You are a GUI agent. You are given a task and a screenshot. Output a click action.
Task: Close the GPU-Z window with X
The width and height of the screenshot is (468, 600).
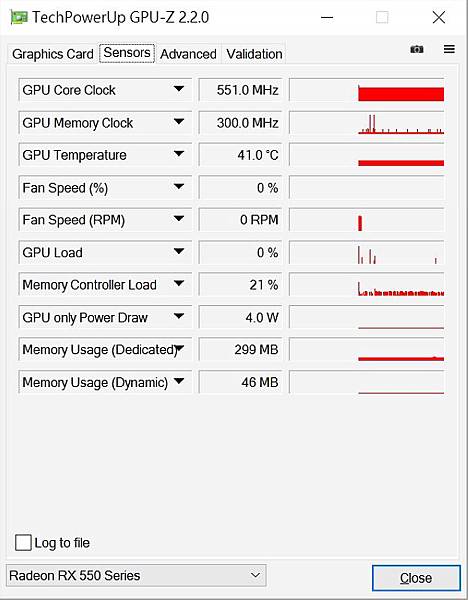439,17
